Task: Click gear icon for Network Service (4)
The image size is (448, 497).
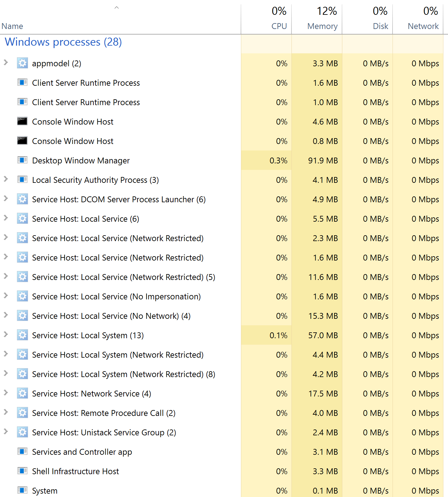Action: tap(22, 393)
